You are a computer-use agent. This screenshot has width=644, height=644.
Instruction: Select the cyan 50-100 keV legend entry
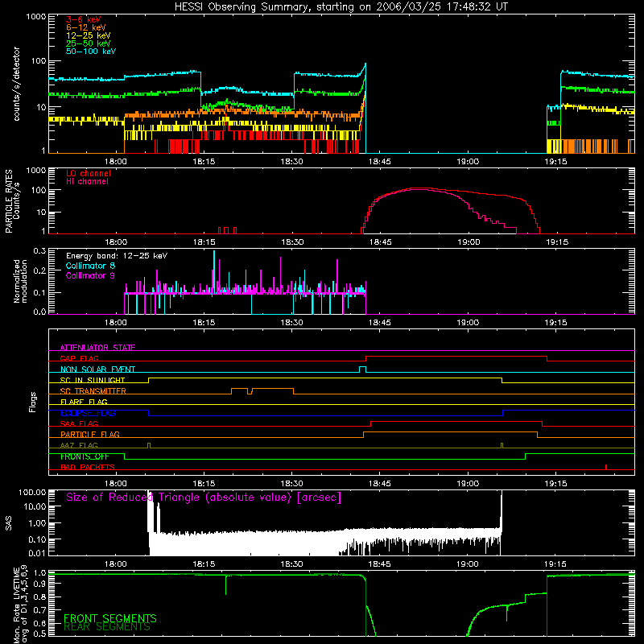(91, 52)
